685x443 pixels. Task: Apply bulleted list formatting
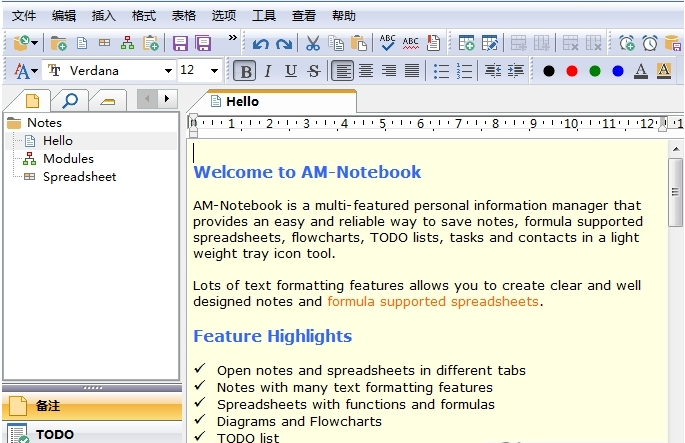[x=442, y=71]
